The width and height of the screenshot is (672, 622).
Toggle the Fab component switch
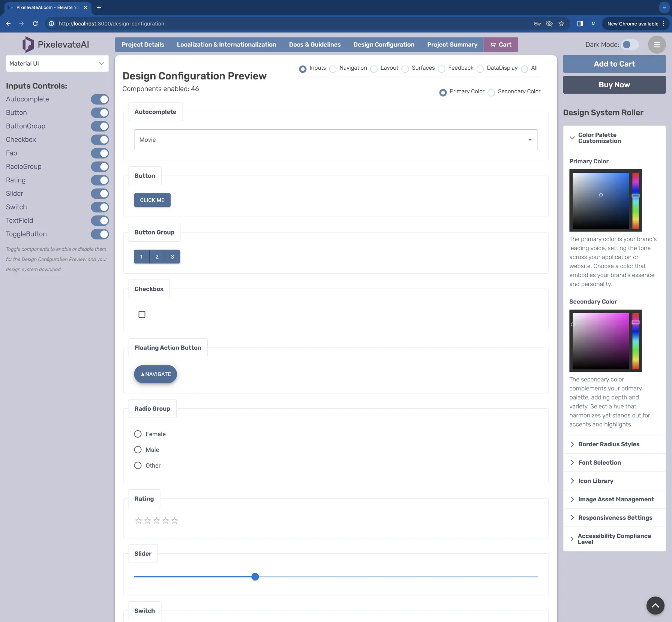[x=100, y=153]
